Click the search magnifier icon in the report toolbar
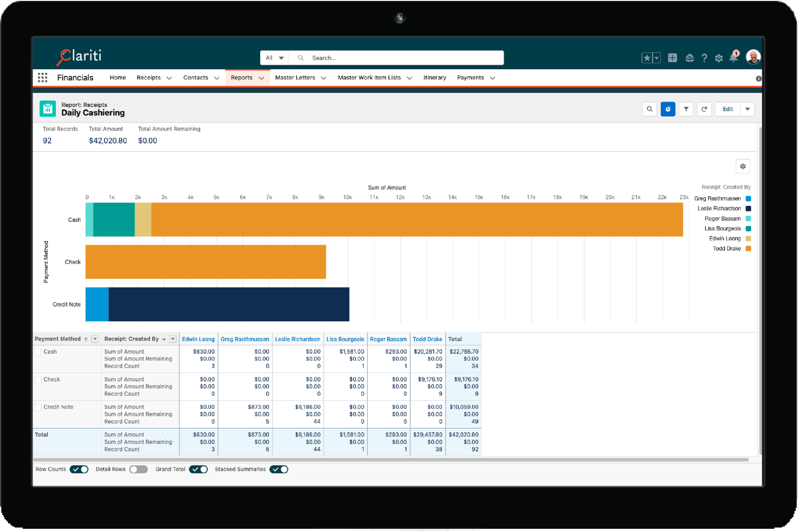Viewport: 798px width, 532px height. [x=650, y=109]
